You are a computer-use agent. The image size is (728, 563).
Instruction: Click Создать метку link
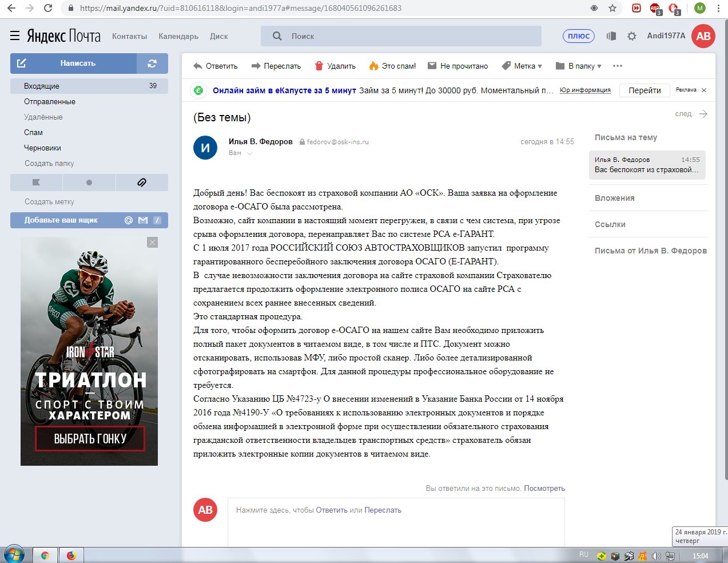click(49, 201)
